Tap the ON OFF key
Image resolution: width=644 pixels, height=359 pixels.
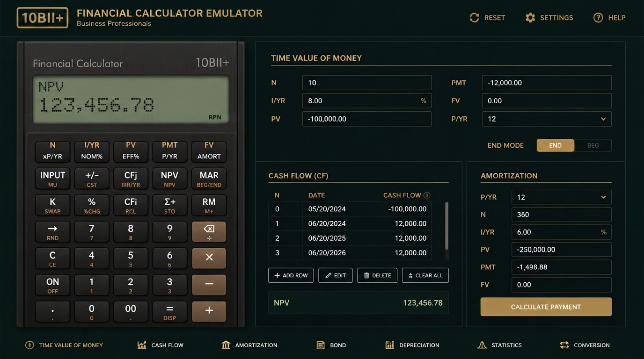point(52,285)
